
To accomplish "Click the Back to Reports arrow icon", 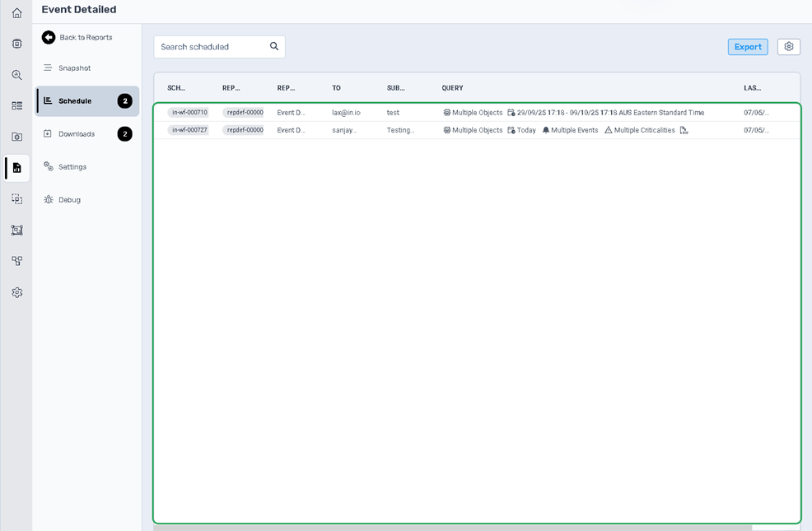I will click(49, 37).
